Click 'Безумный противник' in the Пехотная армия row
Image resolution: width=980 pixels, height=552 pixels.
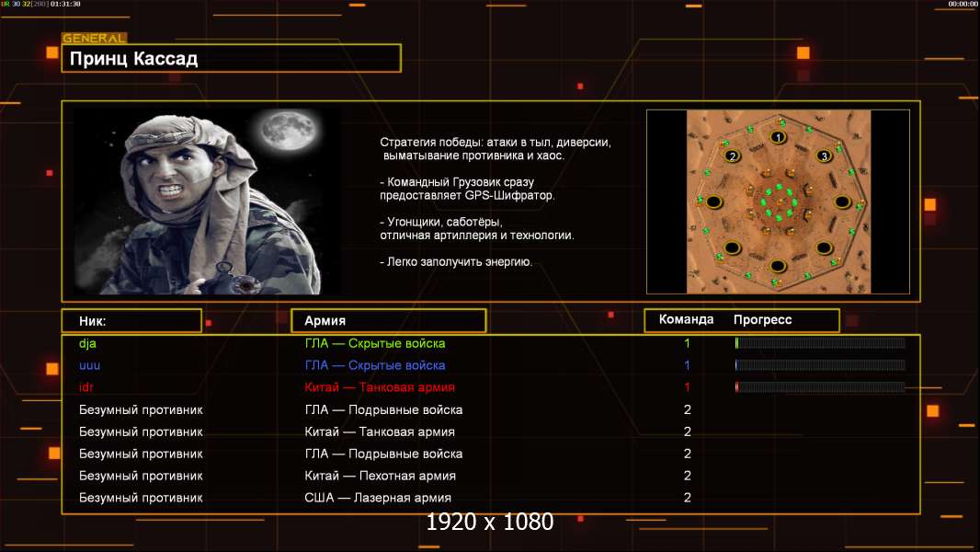coord(141,477)
